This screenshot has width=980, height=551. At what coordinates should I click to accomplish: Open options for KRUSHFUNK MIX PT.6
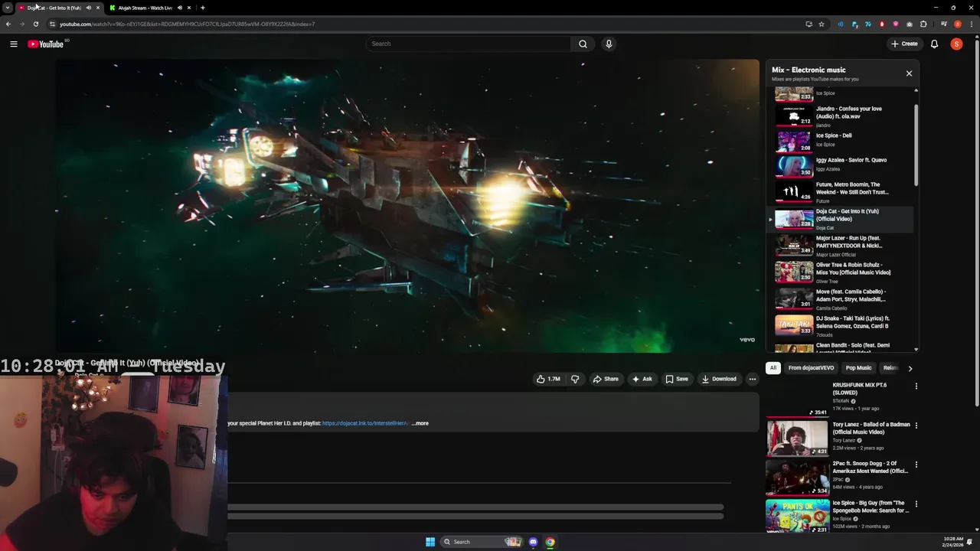tap(916, 386)
